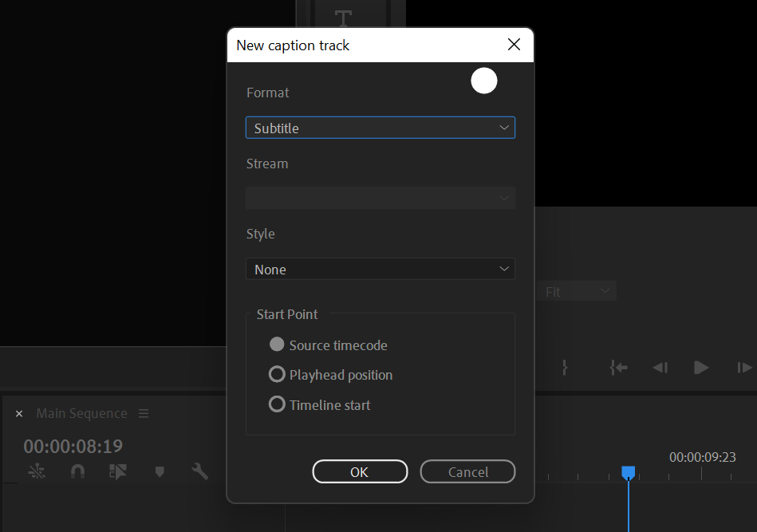The image size is (757, 532).
Task: Step forward one frame
Action: point(744,368)
